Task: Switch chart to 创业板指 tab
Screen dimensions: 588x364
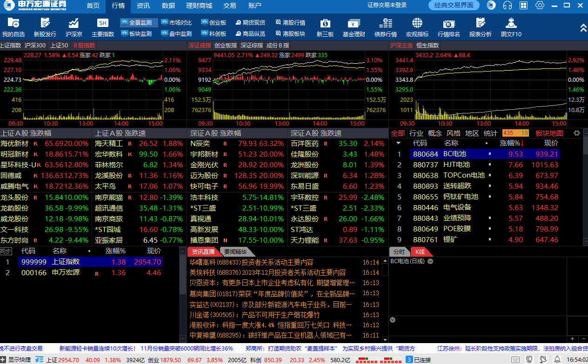Action: tap(226, 45)
